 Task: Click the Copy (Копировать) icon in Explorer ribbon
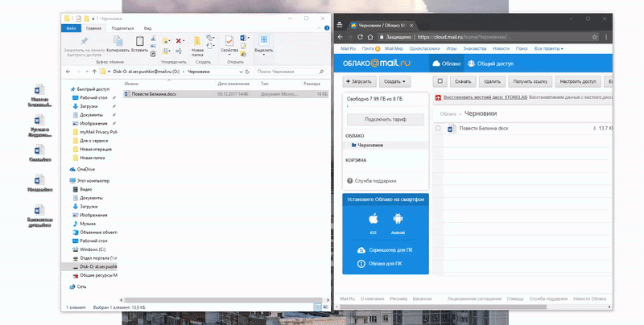pos(118,41)
